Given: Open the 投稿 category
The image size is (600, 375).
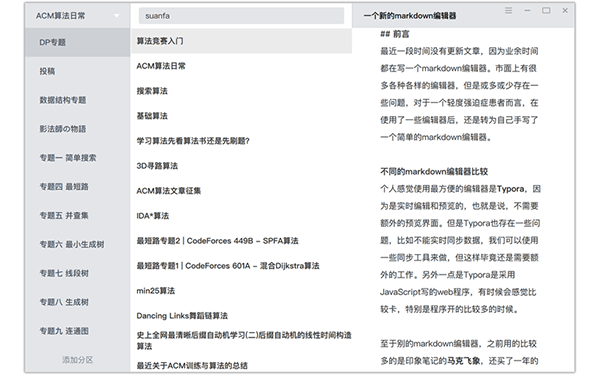Looking at the screenshot, I should click(78, 71).
